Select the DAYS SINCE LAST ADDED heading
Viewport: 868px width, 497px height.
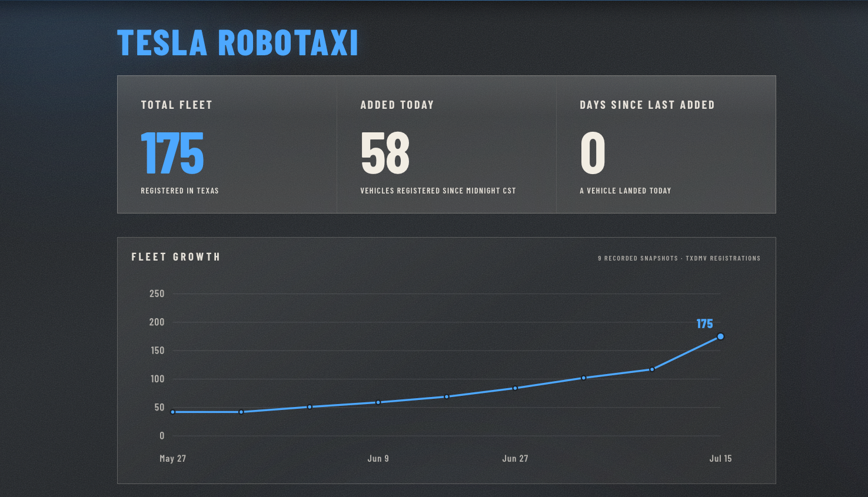click(x=647, y=105)
